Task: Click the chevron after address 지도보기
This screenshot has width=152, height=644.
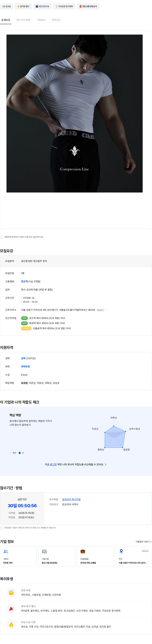Action: click(105, 310)
